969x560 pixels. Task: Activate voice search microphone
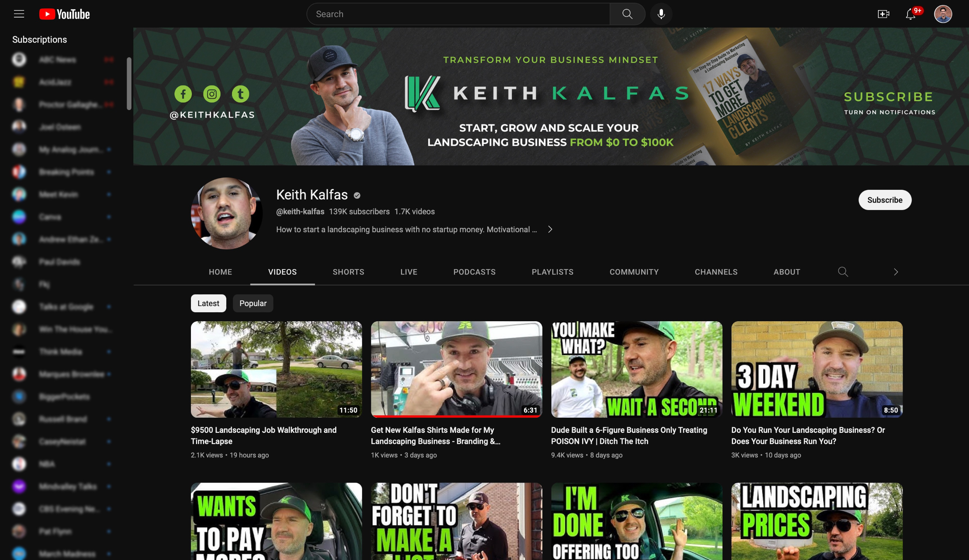click(661, 14)
